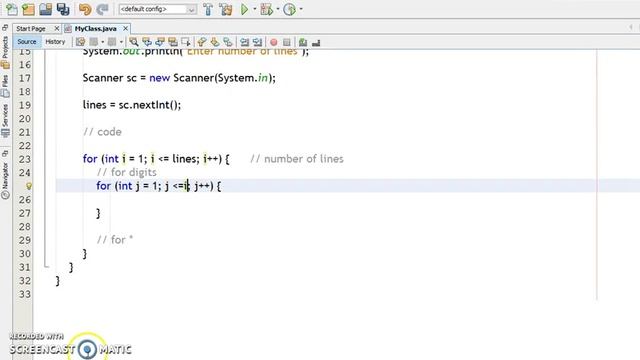Click the Open Project icon
The height and width of the screenshot is (360, 640).
(x=45, y=9)
